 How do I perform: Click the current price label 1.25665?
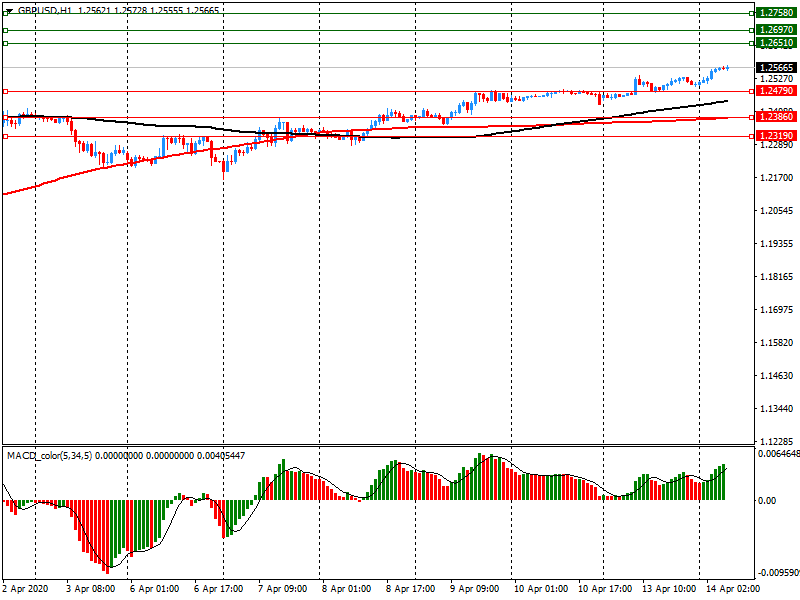(x=775, y=67)
